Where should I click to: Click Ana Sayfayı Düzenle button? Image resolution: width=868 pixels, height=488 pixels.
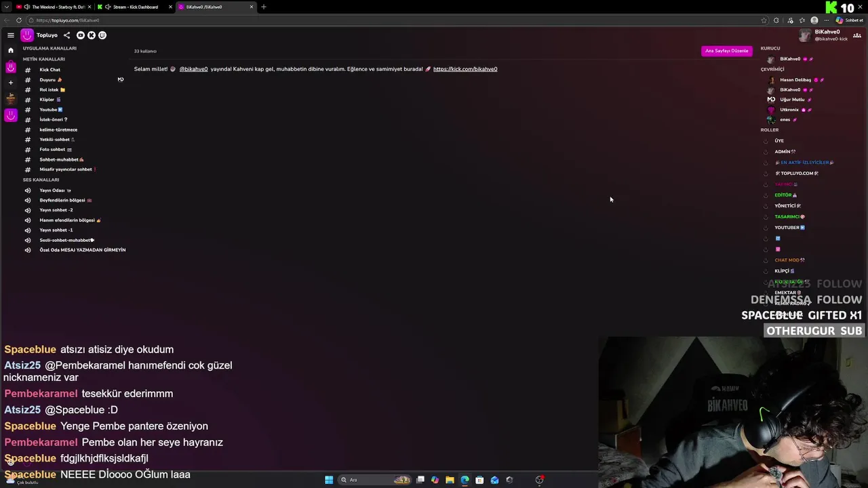coord(727,51)
